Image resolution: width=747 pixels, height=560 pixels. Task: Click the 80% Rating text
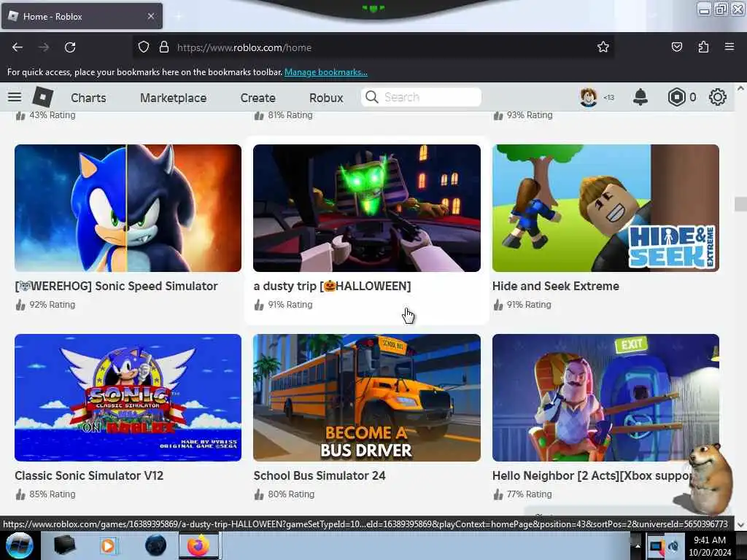(x=291, y=494)
